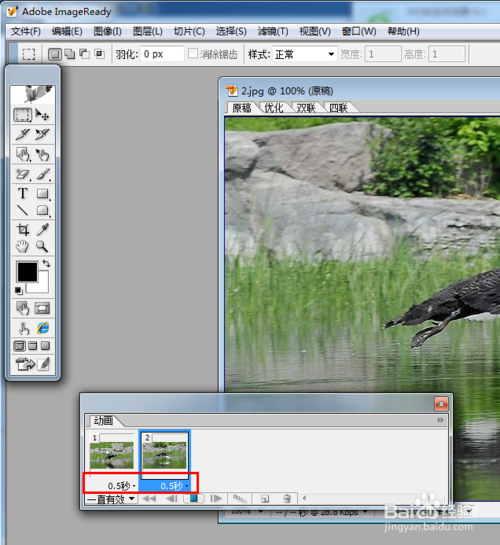This screenshot has width=500, height=545.
Task: Click the Eraser tool
Action: (x=23, y=174)
